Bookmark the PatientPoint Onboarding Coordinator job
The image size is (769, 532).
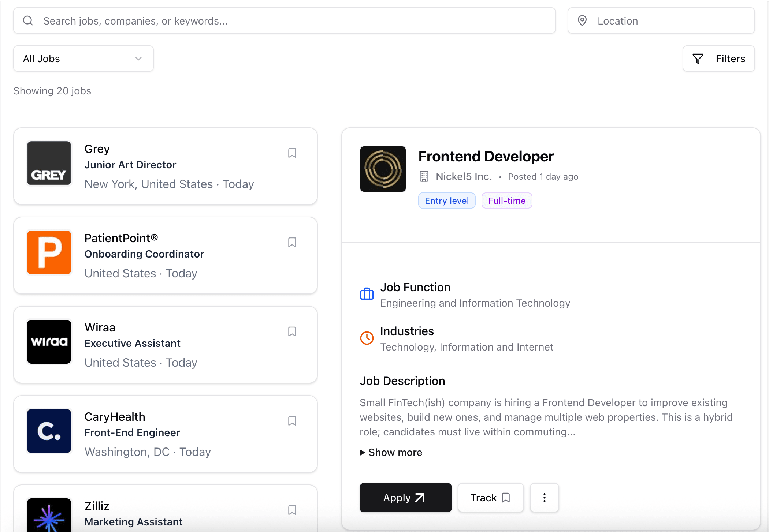pos(292,242)
